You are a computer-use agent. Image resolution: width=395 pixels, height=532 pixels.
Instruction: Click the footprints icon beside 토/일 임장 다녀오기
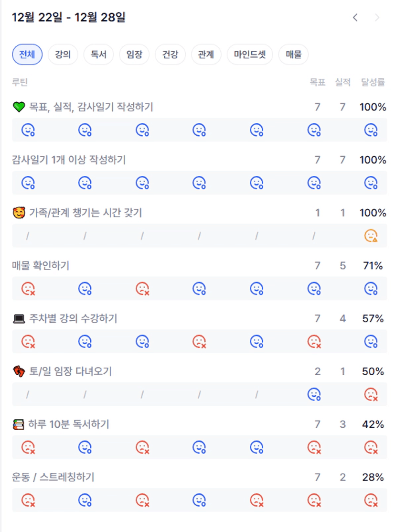click(19, 371)
